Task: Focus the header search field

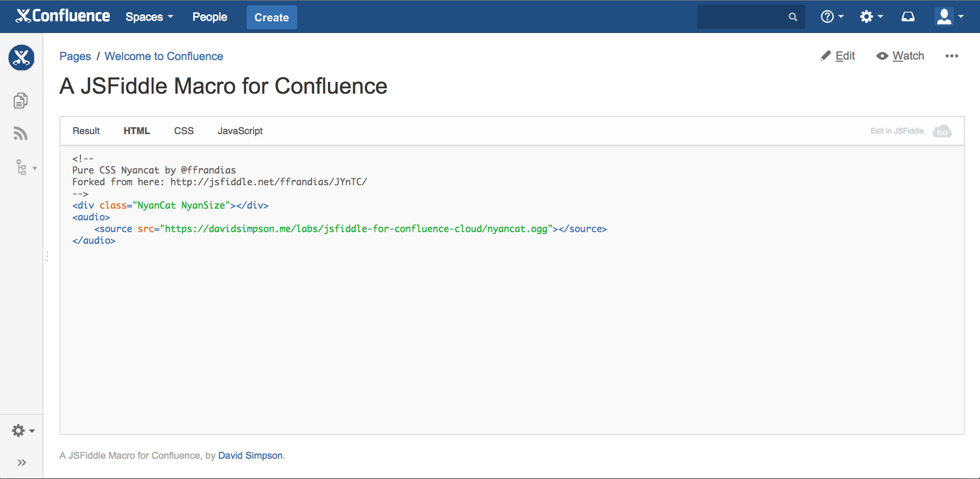Action: tap(751, 17)
